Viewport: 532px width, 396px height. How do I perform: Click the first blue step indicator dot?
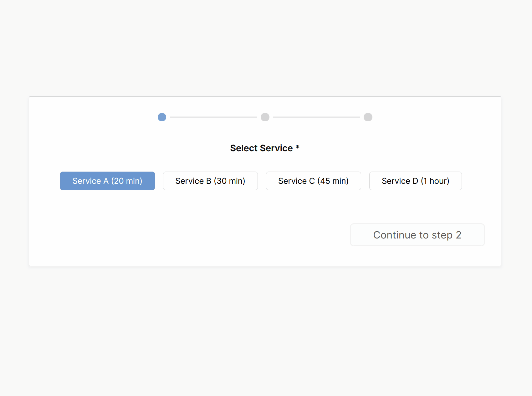[162, 117]
